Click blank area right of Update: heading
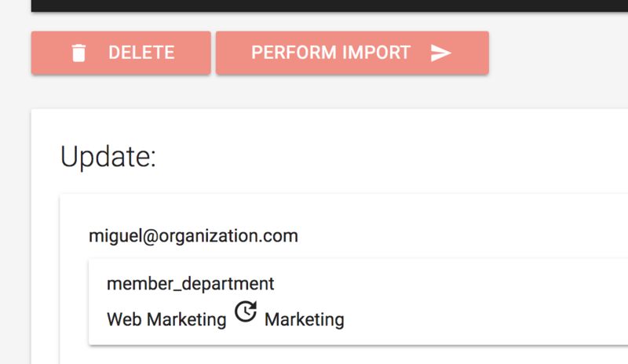The width and height of the screenshot is (628, 364). [x=392, y=157]
